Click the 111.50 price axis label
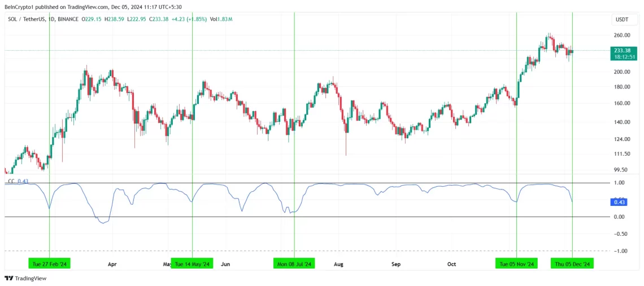644x286 pixels. (x=622, y=154)
